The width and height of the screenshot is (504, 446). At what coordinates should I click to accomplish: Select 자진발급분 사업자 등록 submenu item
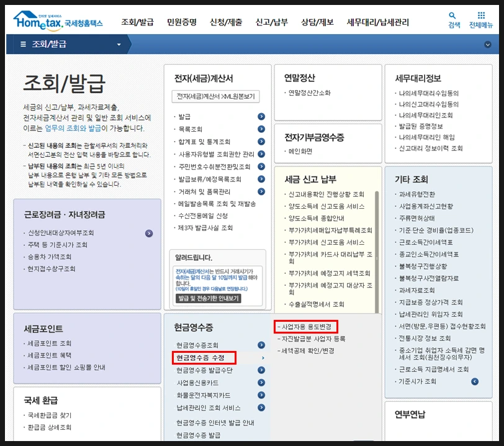(313, 339)
